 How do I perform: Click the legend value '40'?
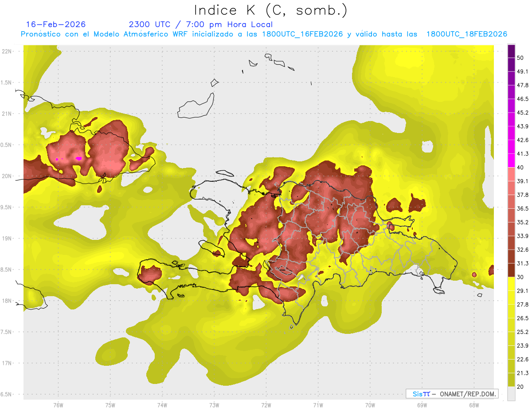pyautogui.click(x=520, y=168)
